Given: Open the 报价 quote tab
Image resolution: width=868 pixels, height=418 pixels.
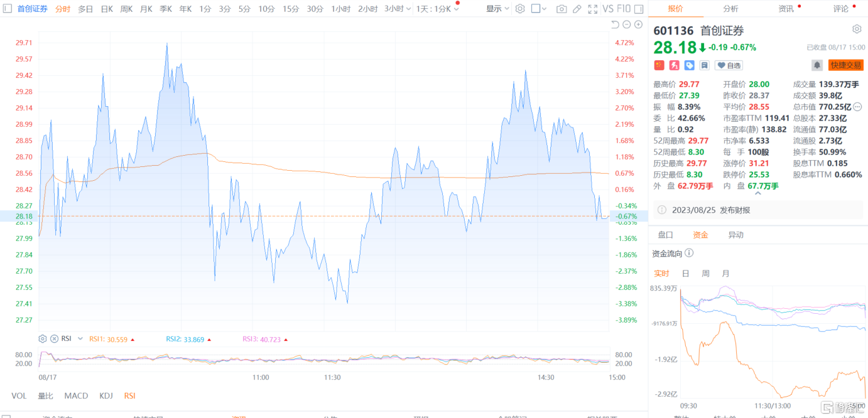Looking at the screenshot, I should tap(676, 9).
